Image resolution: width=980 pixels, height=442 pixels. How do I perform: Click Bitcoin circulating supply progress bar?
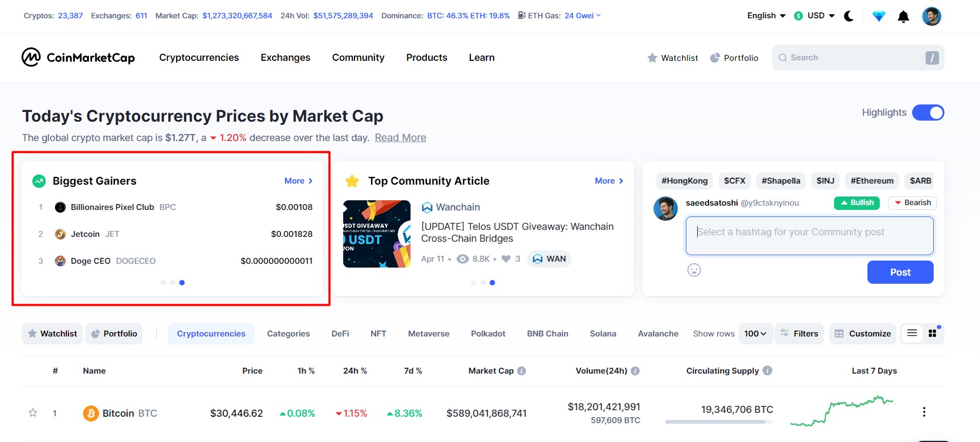pyautogui.click(x=719, y=422)
